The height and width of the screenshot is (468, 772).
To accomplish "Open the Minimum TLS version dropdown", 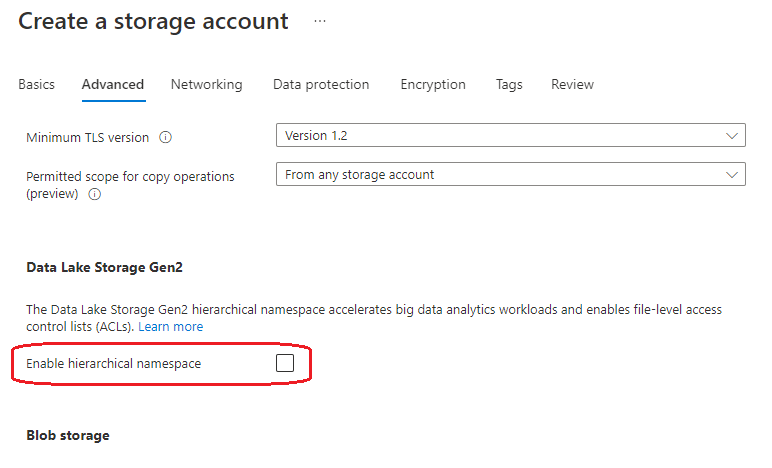I will [510, 136].
